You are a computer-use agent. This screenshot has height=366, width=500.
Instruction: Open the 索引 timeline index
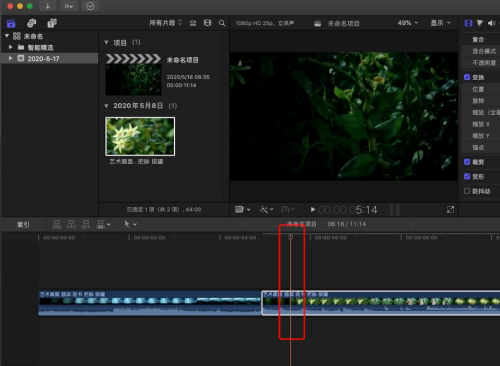(23, 225)
